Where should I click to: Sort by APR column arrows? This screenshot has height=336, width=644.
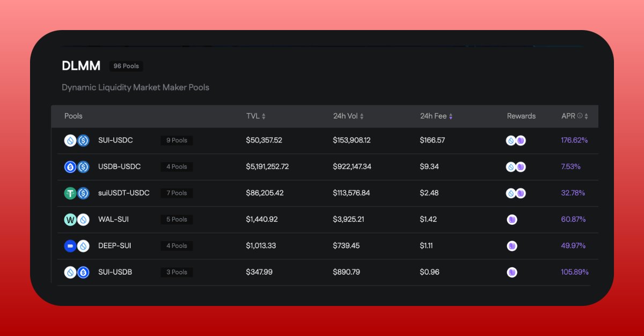tap(586, 116)
